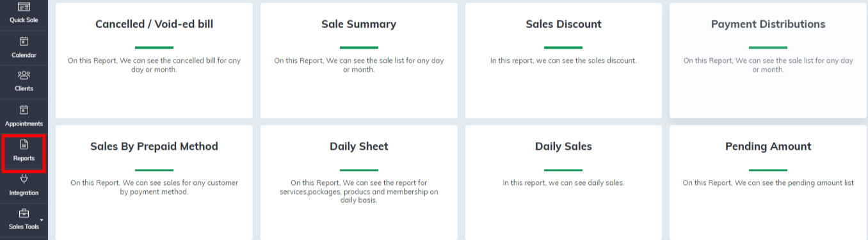Select the Reports document icon
The image size is (868, 240).
click(24, 144)
